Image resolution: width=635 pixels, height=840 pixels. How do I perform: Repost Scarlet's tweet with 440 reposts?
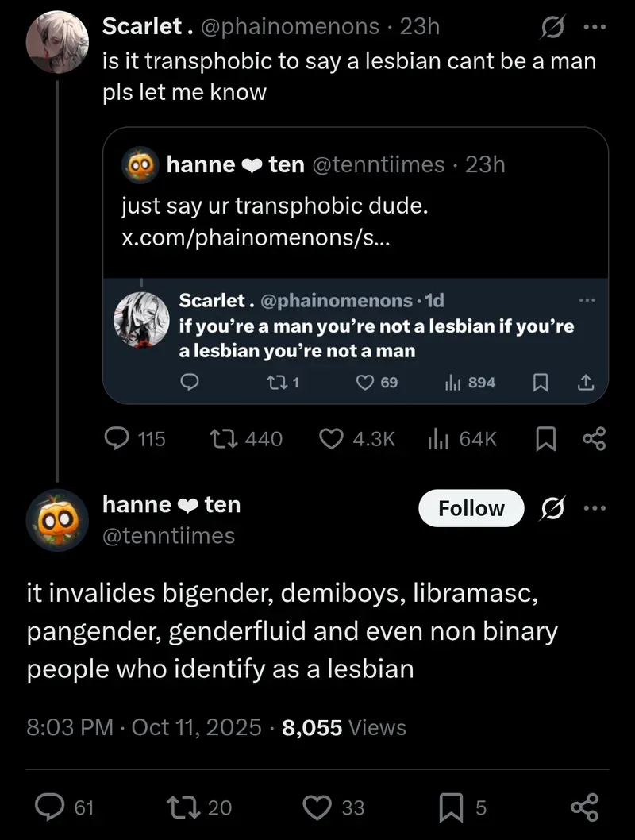(x=220, y=438)
